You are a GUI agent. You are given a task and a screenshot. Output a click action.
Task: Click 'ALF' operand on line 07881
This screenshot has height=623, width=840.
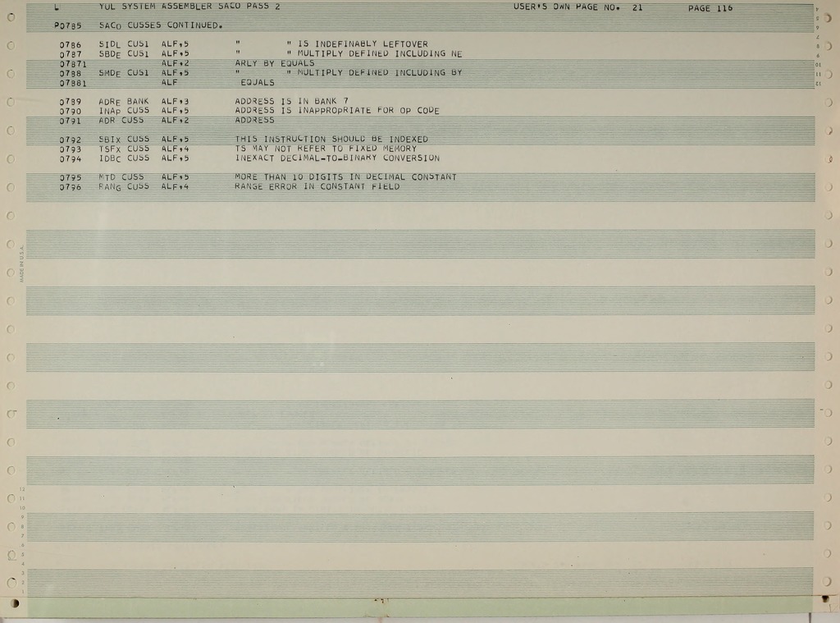pos(169,83)
